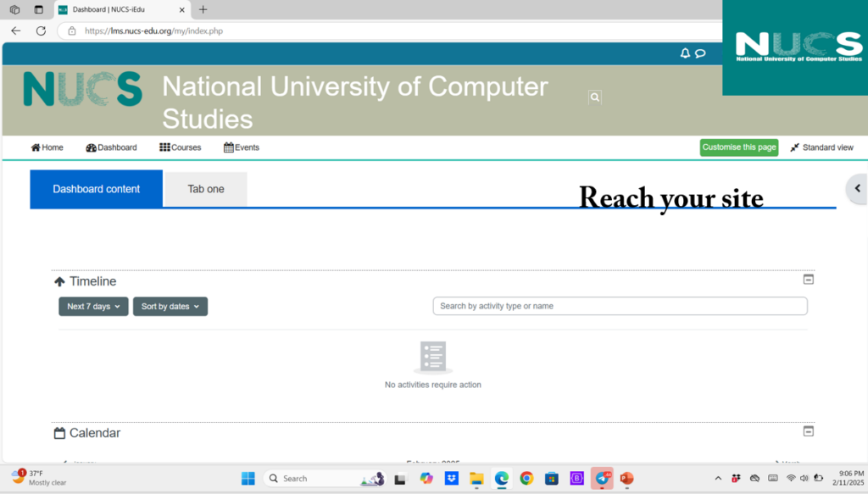Click the Search by activity type field

click(620, 306)
